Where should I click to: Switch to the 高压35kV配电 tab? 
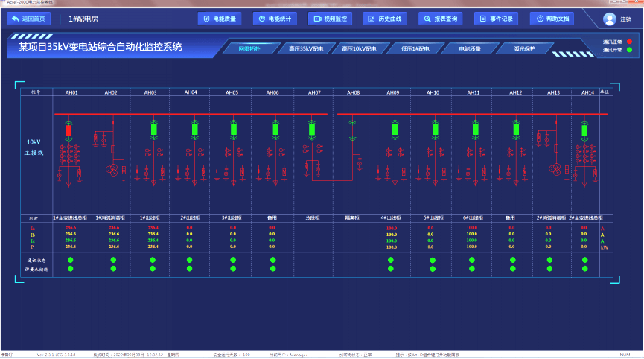(x=306, y=49)
